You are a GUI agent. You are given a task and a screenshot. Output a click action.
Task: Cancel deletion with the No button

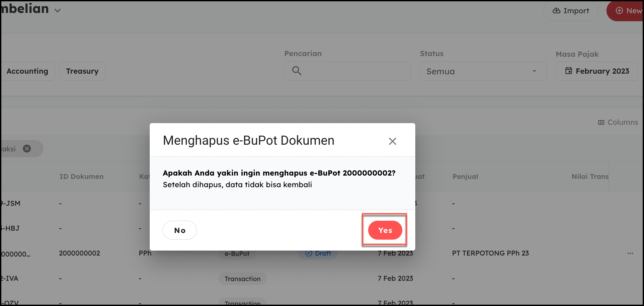(x=180, y=230)
